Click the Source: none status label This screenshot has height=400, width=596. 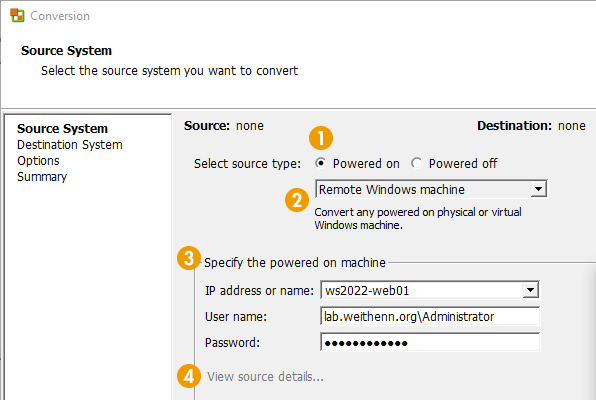click(224, 126)
